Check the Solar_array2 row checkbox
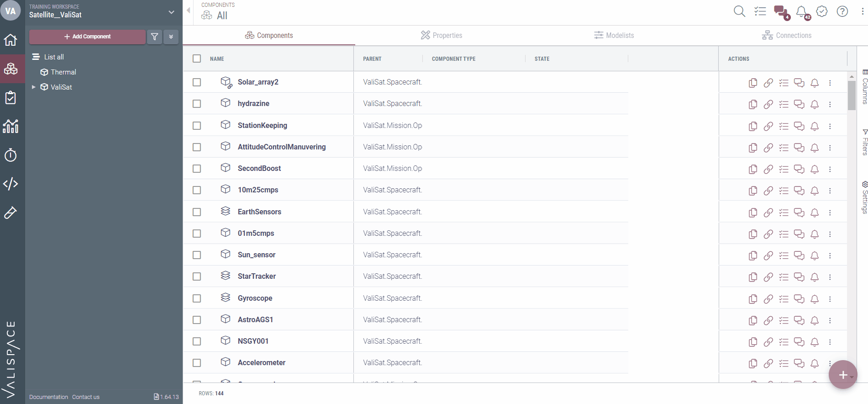868x404 pixels. [x=197, y=82]
